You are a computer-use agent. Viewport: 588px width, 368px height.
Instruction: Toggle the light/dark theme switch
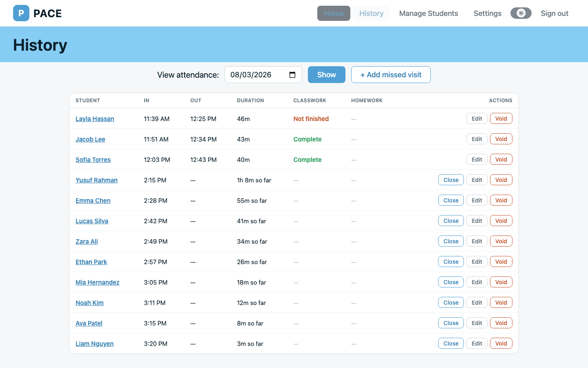pyautogui.click(x=521, y=13)
